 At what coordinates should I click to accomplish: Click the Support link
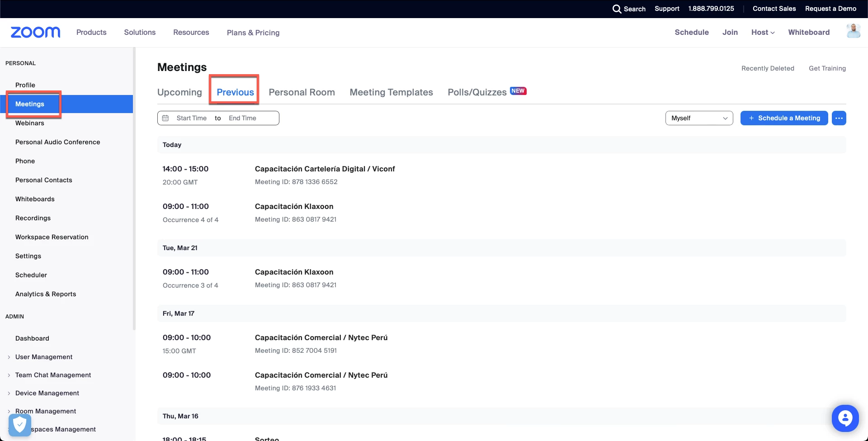point(667,9)
